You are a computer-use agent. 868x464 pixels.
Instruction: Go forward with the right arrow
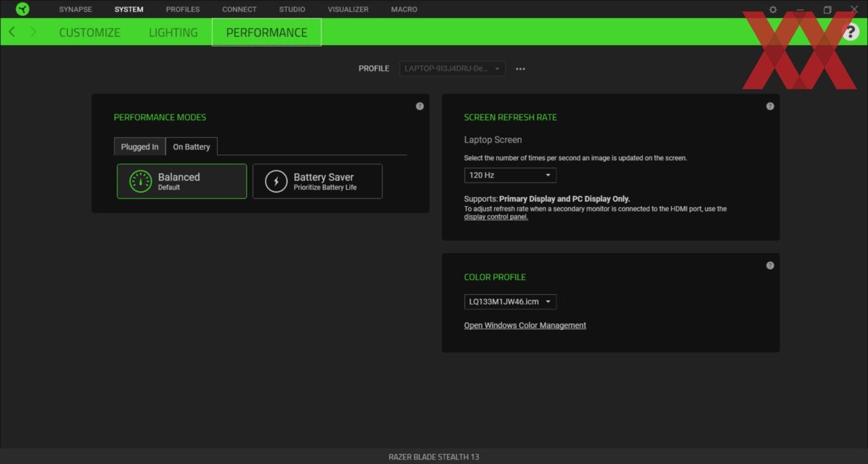[x=33, y=32]
